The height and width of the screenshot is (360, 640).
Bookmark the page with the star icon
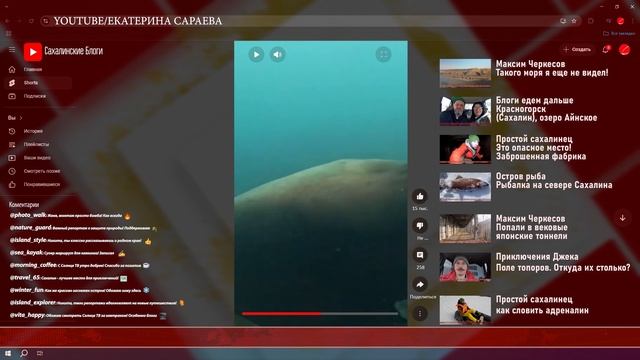pyautogui.click(x=574, y=21)
